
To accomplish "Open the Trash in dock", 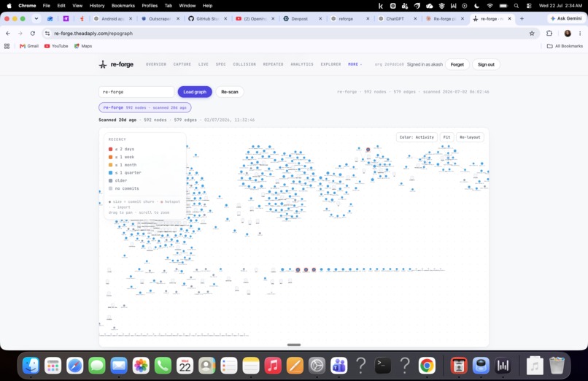I will (557, 365).
